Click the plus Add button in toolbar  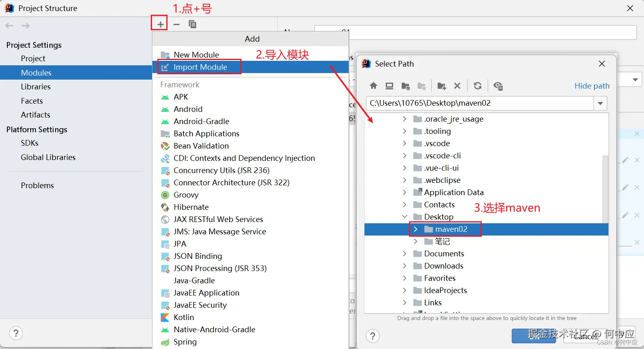(x=160, y=24)
